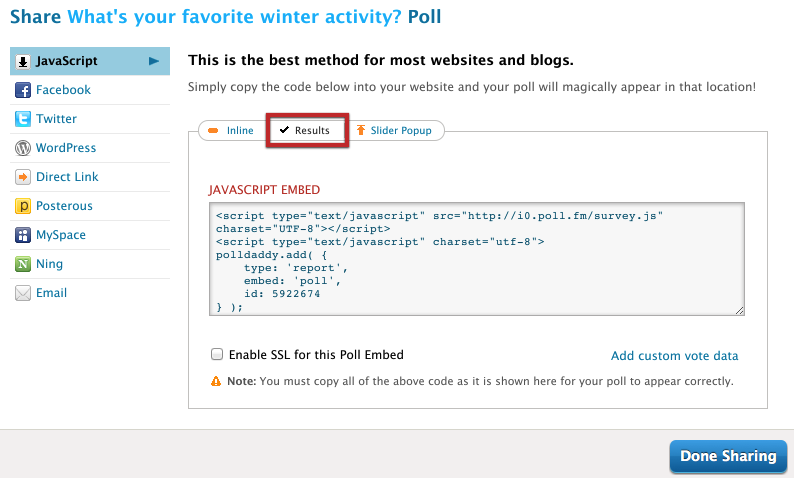This screenshot has width=794, height=478.
Task: Click the Twitter bird icon
Action: coord(22,119)
